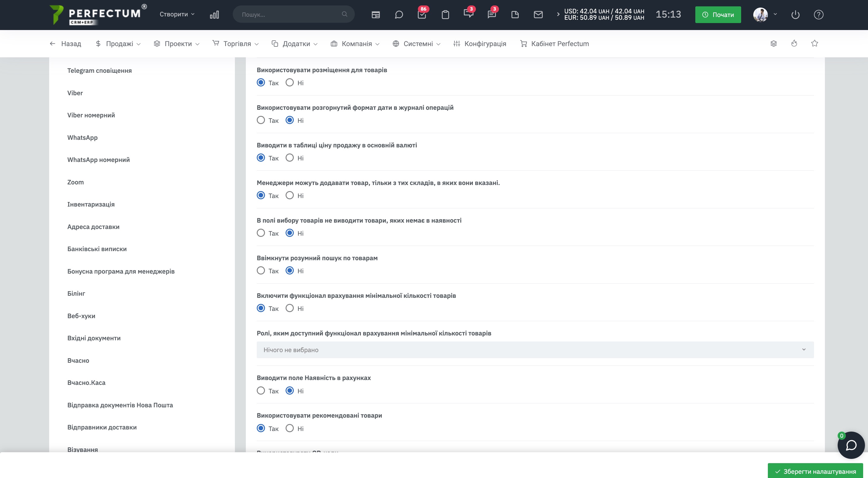Open Кабінет Perfectum menu item
The image size is (868, 478).
554,43
